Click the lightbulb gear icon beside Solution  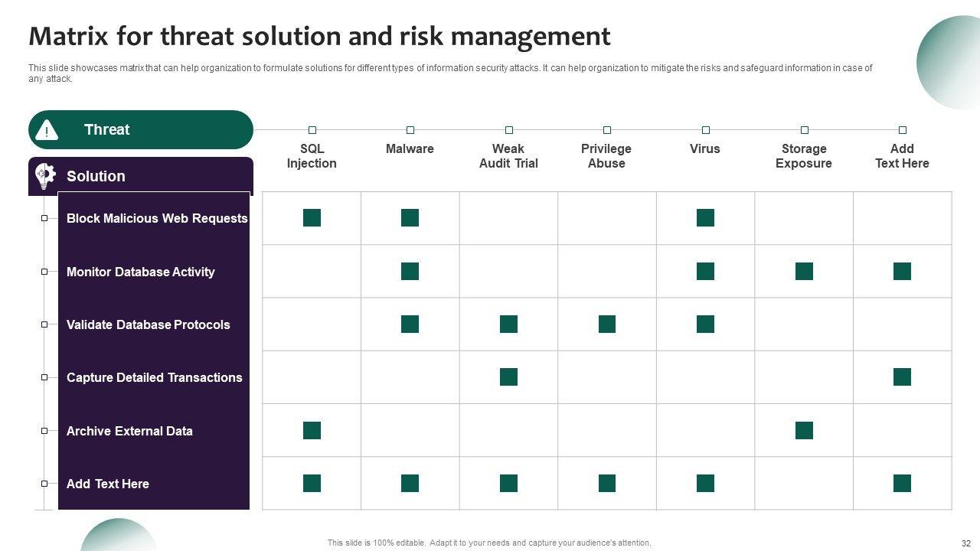pos(45,176)
